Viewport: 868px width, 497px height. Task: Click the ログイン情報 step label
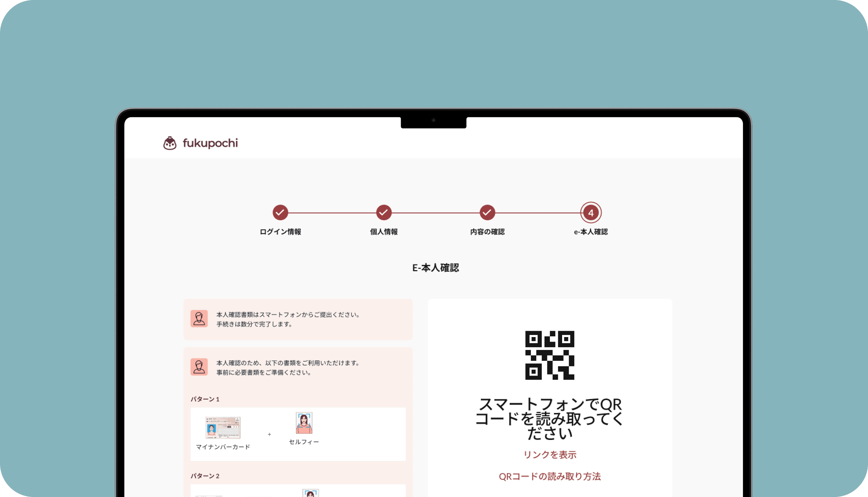pyautogui.click(x=280, y=232)
